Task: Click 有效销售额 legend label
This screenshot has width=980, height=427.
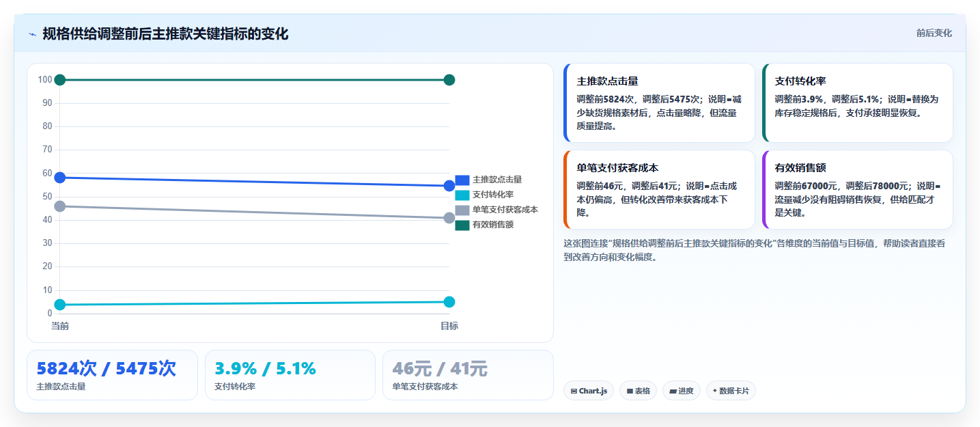Action: pos(493,225)
